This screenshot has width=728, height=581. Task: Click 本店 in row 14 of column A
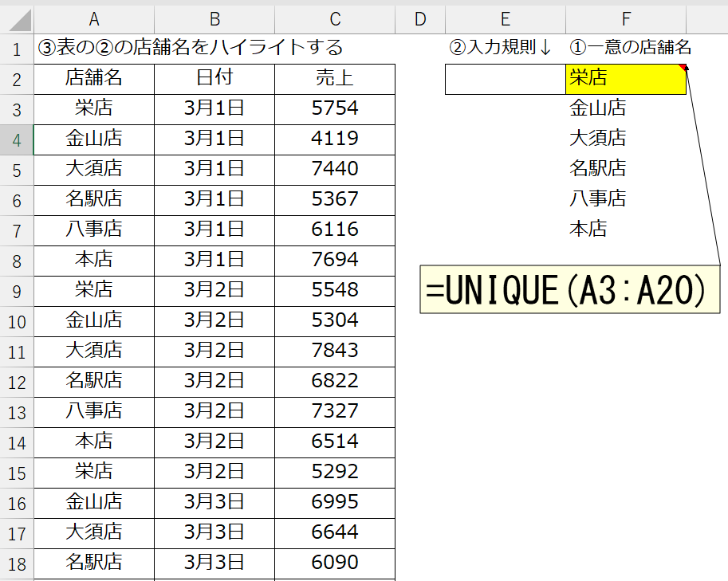point(94,442)
